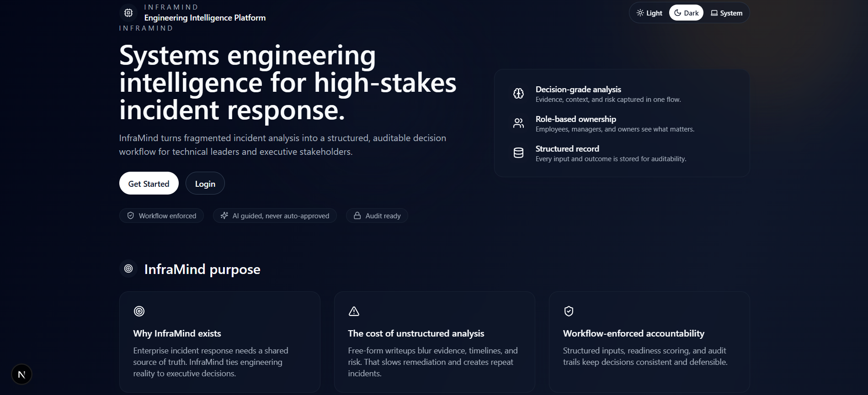Select the Dark theme option

[686, 13]
